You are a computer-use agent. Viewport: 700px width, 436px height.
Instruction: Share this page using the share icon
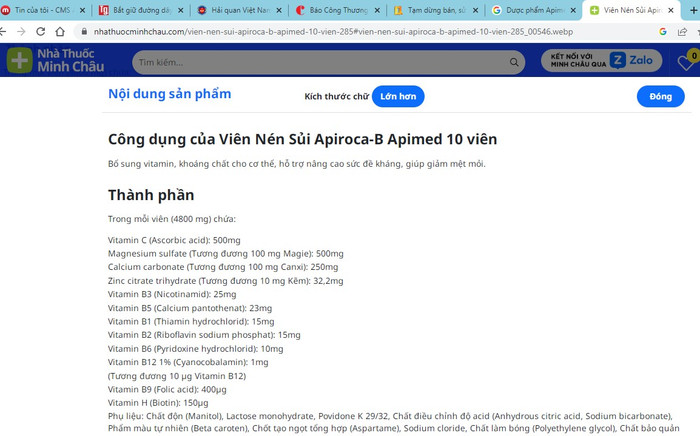[x=682, y=32]
